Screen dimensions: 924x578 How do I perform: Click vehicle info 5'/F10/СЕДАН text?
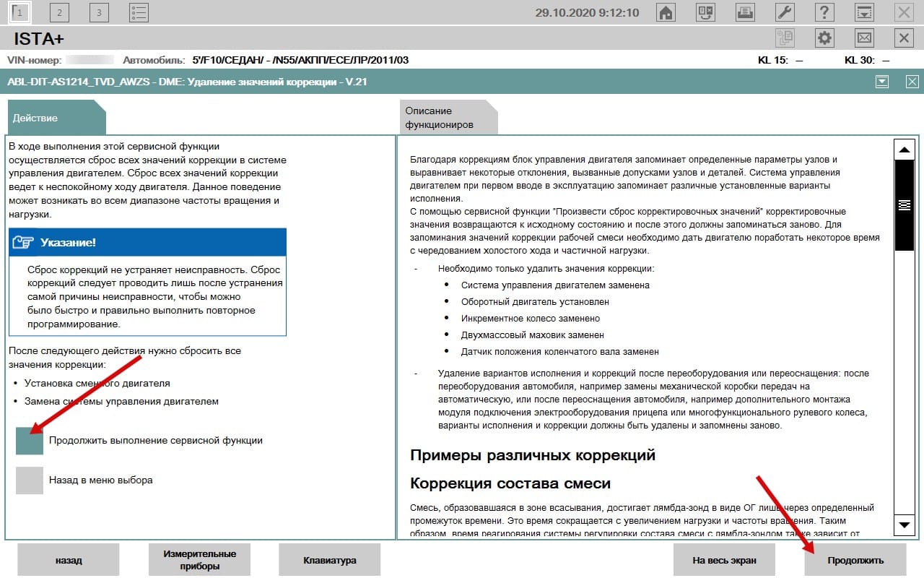[x=300, y=60]
